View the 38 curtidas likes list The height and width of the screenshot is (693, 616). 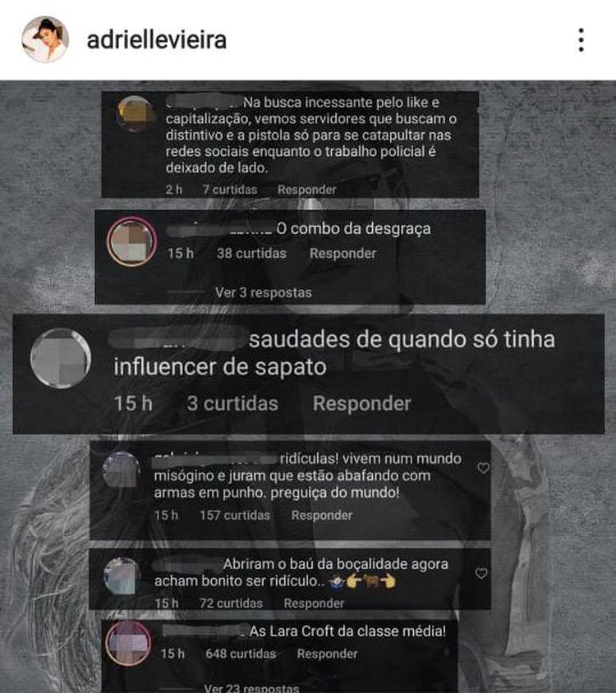click(x=251, y=253)
